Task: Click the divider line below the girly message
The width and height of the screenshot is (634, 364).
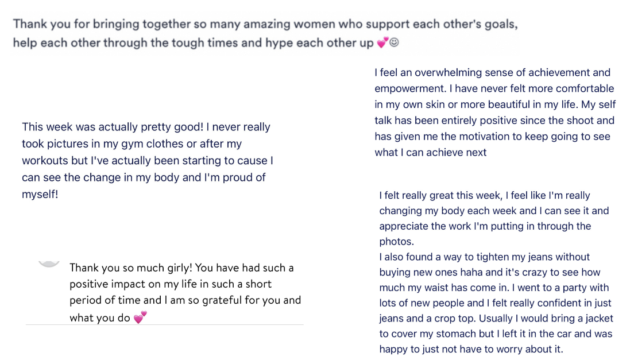Action: pyautogui.click(x=164, y=325)
